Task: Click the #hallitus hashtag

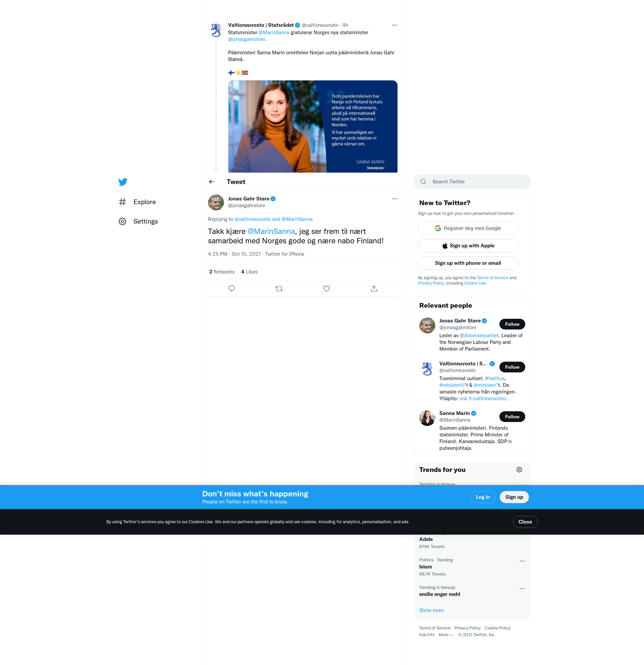Action: pyautogui.click(x=495, y=378)
